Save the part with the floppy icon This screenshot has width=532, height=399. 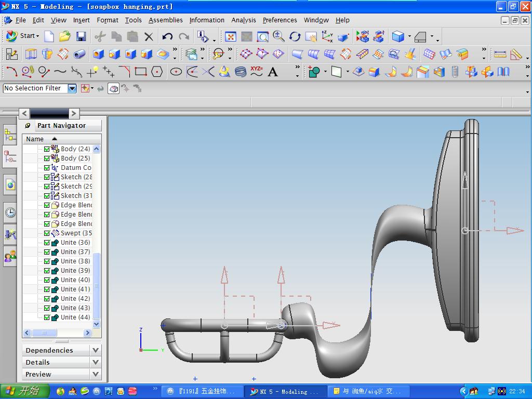point(81,36)
